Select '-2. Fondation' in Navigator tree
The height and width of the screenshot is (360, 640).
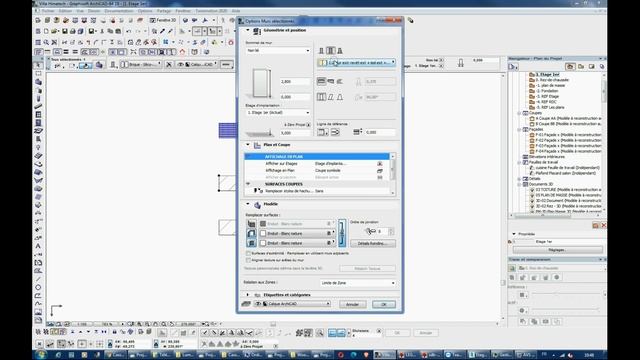pos(547,91)
